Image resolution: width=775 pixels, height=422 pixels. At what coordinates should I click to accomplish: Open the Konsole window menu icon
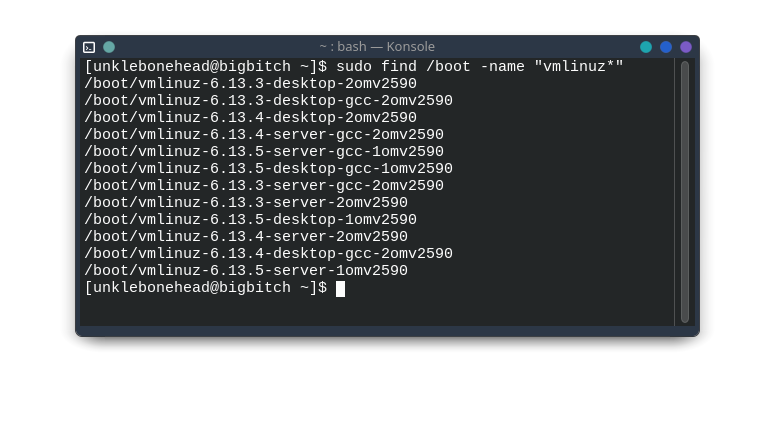click(x=89, y=47)
